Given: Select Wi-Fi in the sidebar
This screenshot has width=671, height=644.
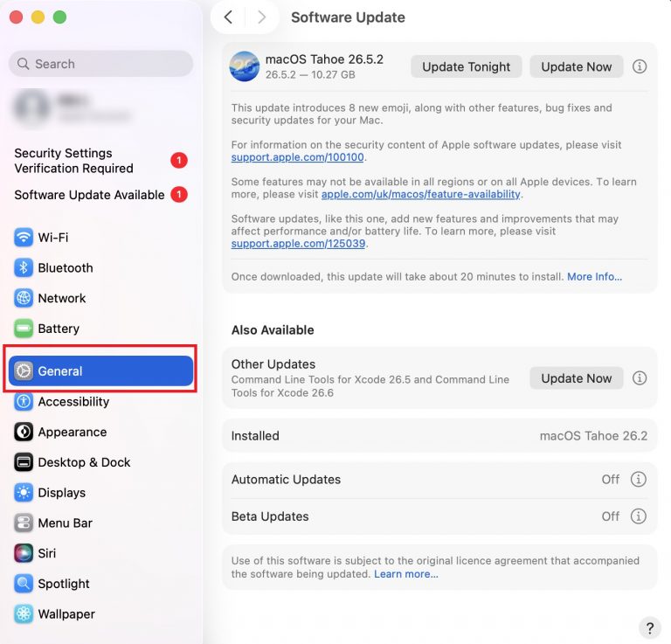Looking at the screenshot, I should point(53,237).
